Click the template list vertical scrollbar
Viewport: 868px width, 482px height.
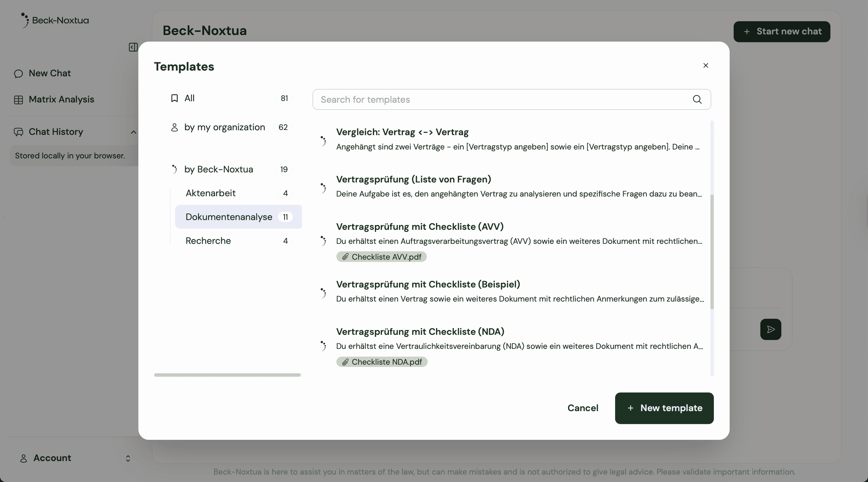pyautogui.click(x=712, y=251)
